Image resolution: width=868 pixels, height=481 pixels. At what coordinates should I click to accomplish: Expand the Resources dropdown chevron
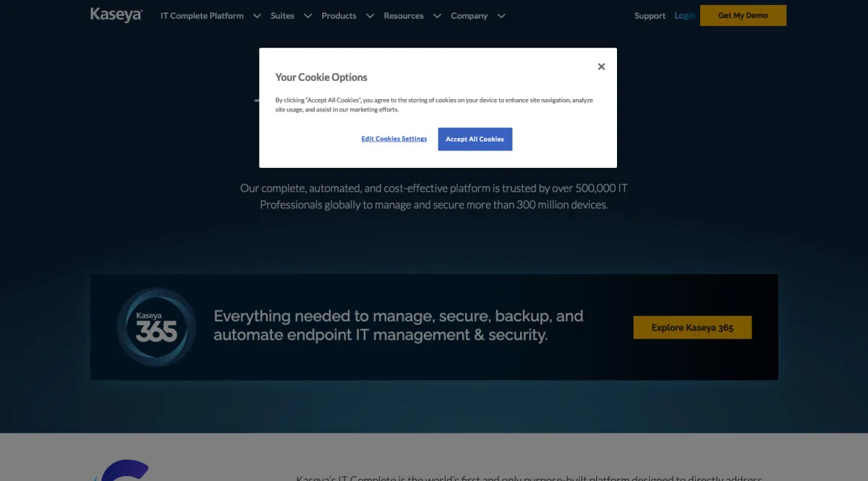[x=437, y=16]
